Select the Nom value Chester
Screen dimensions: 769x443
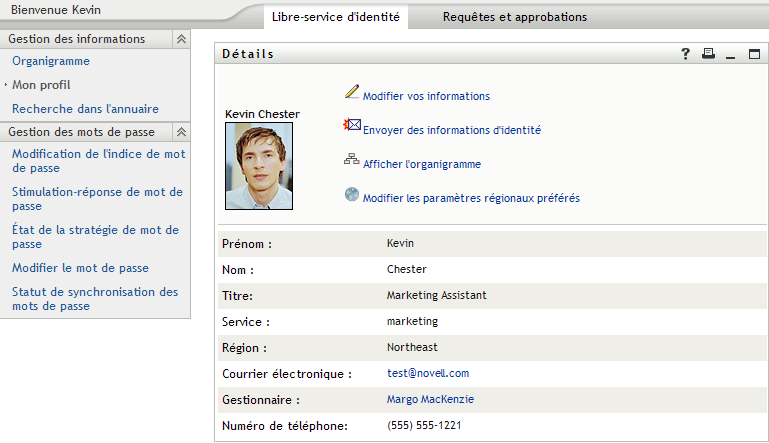[407, 269]
